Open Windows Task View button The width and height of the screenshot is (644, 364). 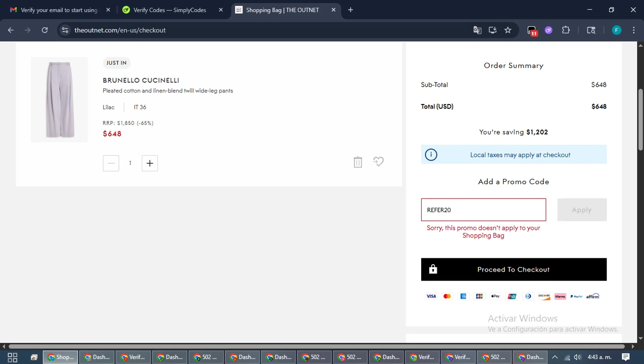click(x=12, y=357)
